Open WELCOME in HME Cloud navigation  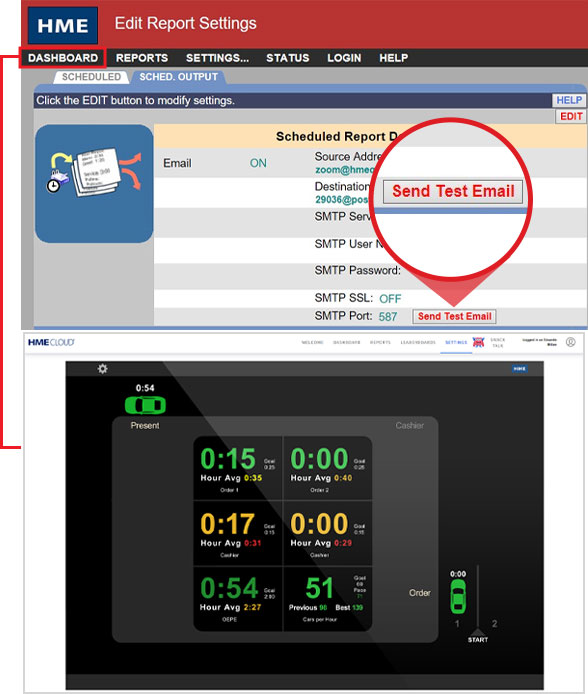[312, 342]
